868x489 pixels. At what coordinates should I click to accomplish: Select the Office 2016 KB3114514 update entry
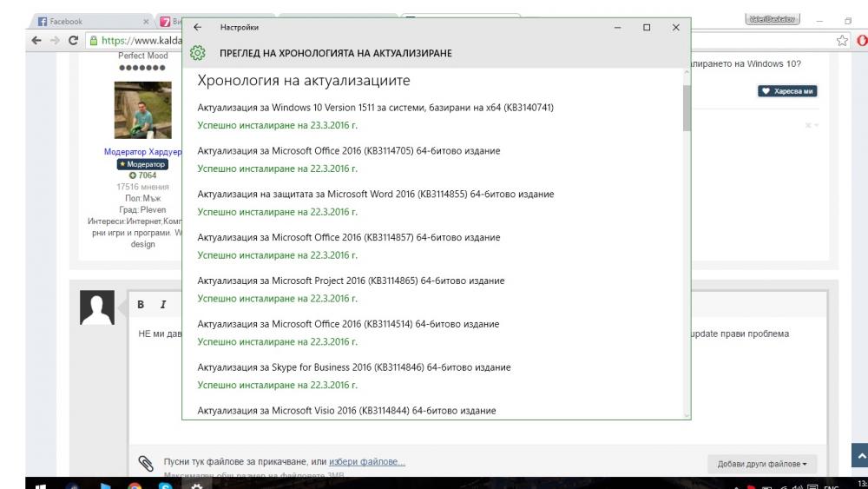(x=348, y=324)
